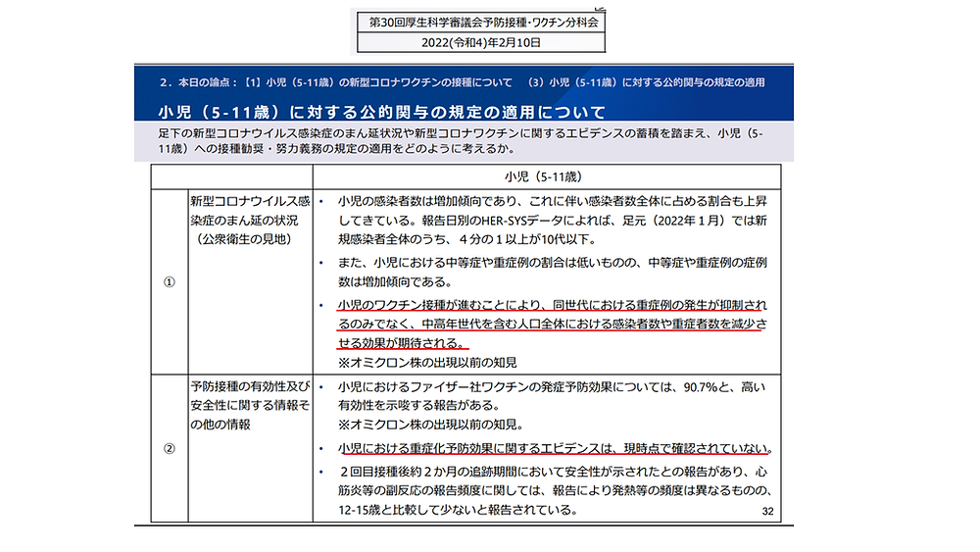
Task: Click the text (公衆衛生の見地)
Action: pos(244,239)
